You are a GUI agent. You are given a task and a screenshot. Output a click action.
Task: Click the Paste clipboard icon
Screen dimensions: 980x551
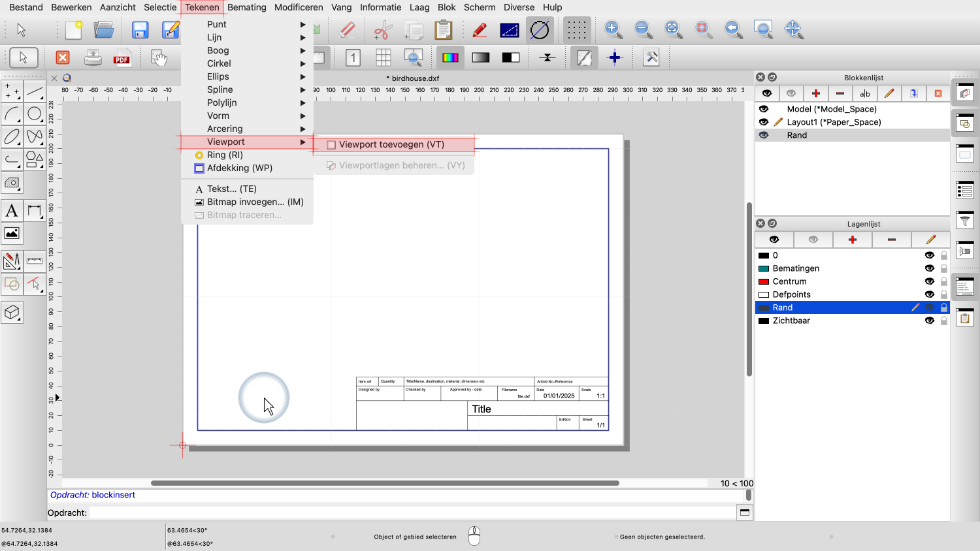pyautogui.click(x=443, y=30)
